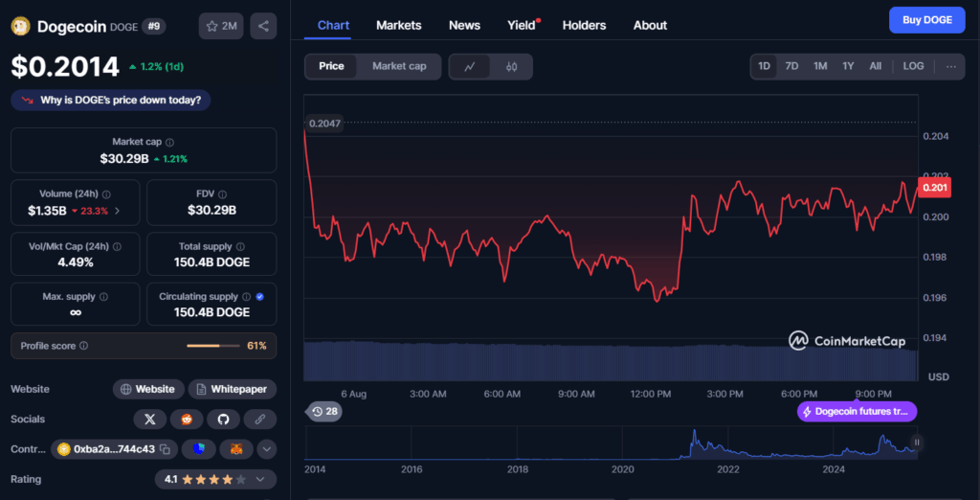Click Vol/Mkt Cap info icon
980x500 pixels.
pos(117,247)
